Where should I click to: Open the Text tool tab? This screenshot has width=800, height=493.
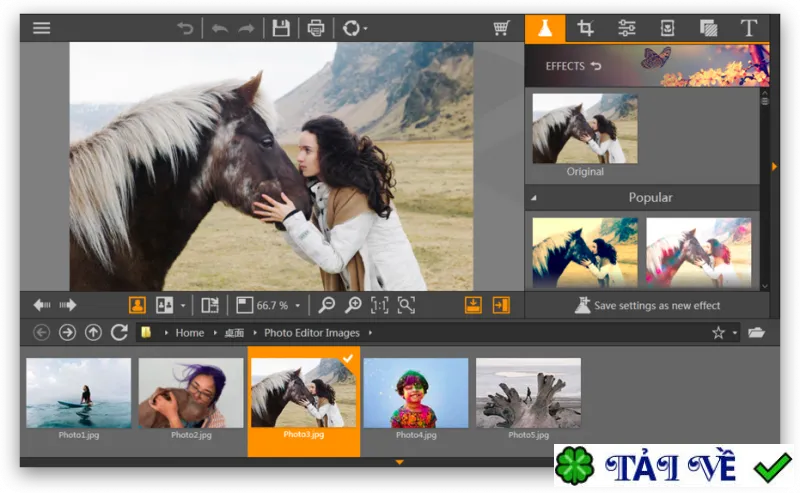point(748,28)
